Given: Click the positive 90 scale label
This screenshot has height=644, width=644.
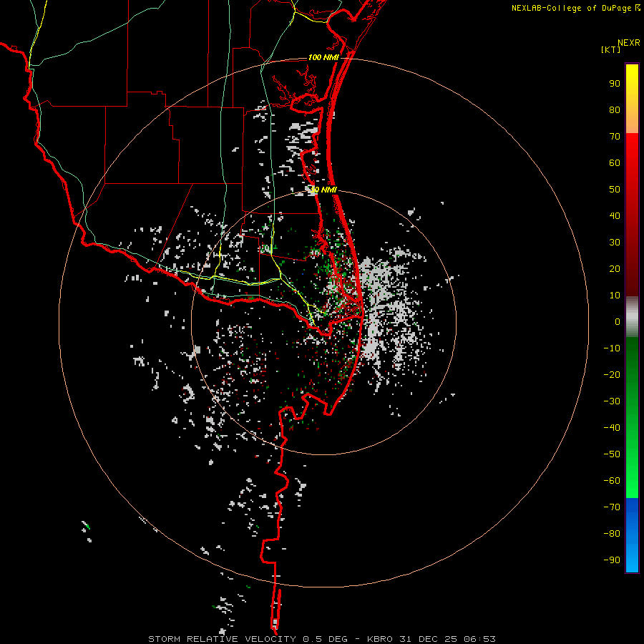Looking at the screenshot, I should [x=615, y=84].
